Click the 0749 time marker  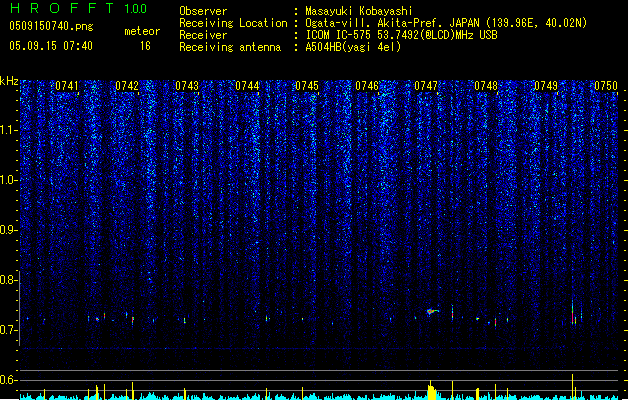click(546, 86)
